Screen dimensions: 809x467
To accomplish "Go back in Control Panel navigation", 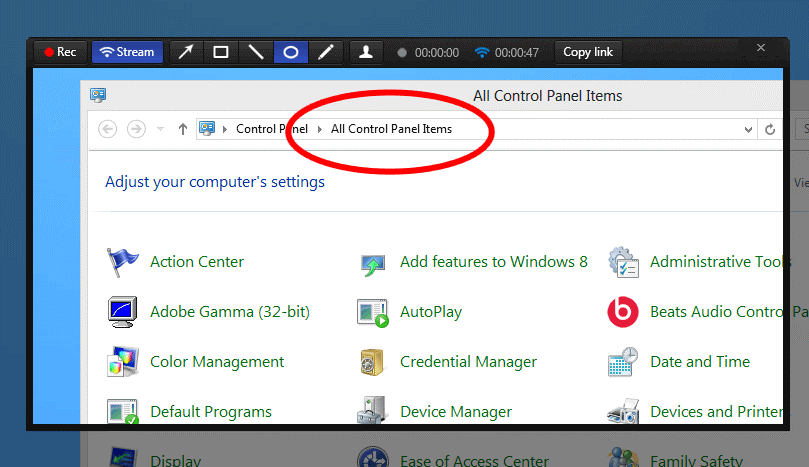I will [107, 129].
